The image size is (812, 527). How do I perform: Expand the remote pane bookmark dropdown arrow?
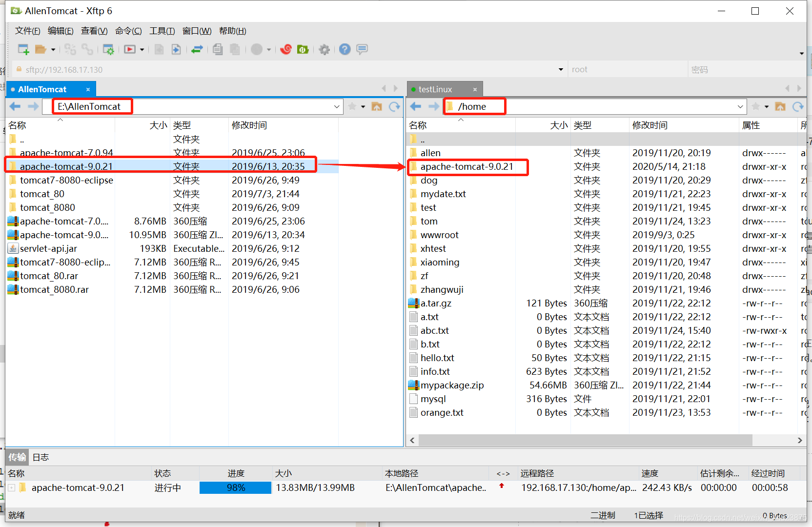pos(767,107)
